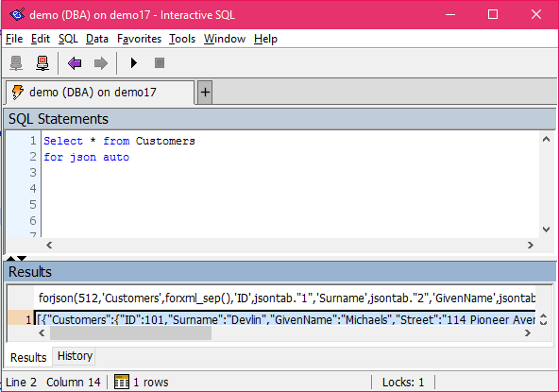Click line number 3 in the editor gutter
The width and height of the screenshot is (559, 392).
click(x=33, y=173)
